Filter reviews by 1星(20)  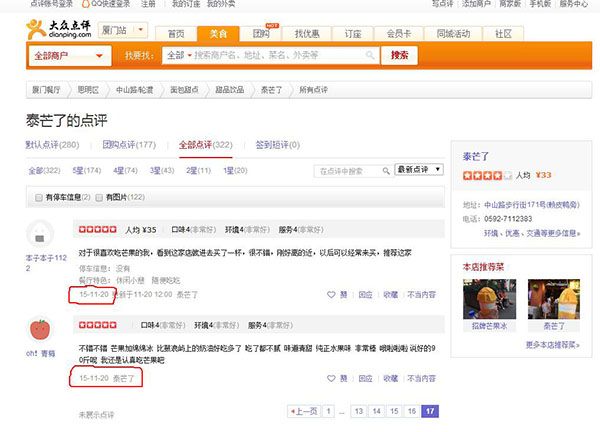click(x=235, y=171)
